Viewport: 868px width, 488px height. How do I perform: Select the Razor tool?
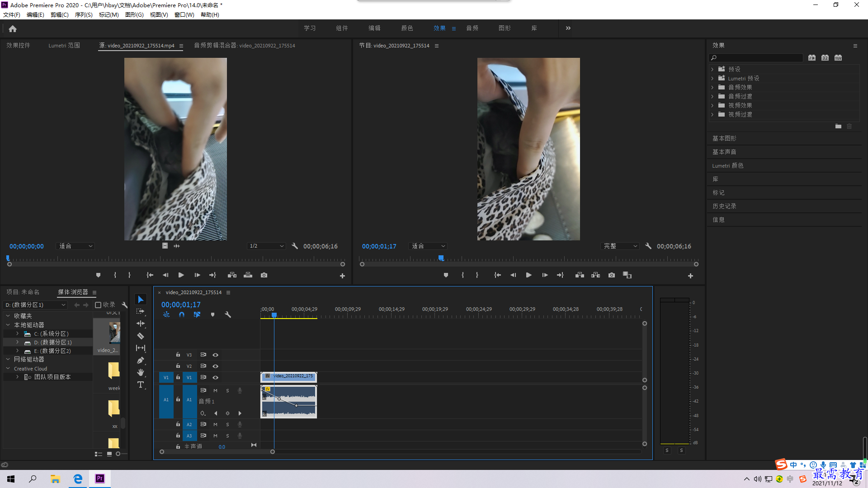click(x=141, y=336)
